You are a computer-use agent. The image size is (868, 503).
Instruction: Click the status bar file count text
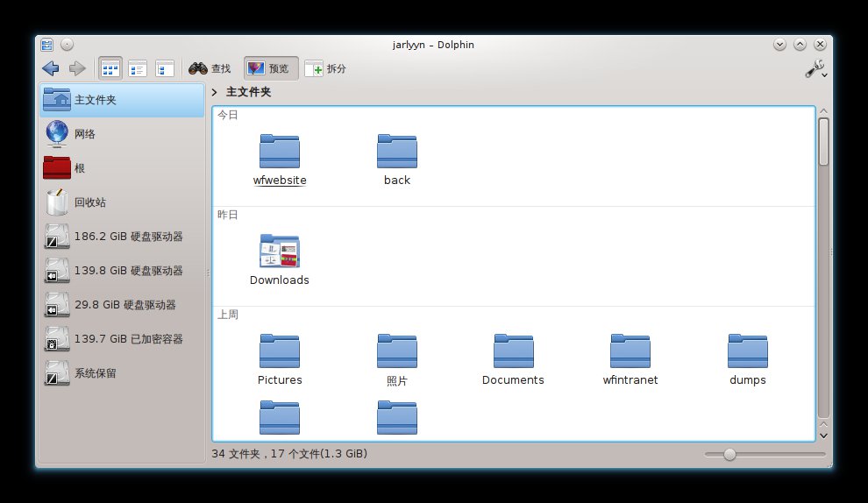(289, 454)
